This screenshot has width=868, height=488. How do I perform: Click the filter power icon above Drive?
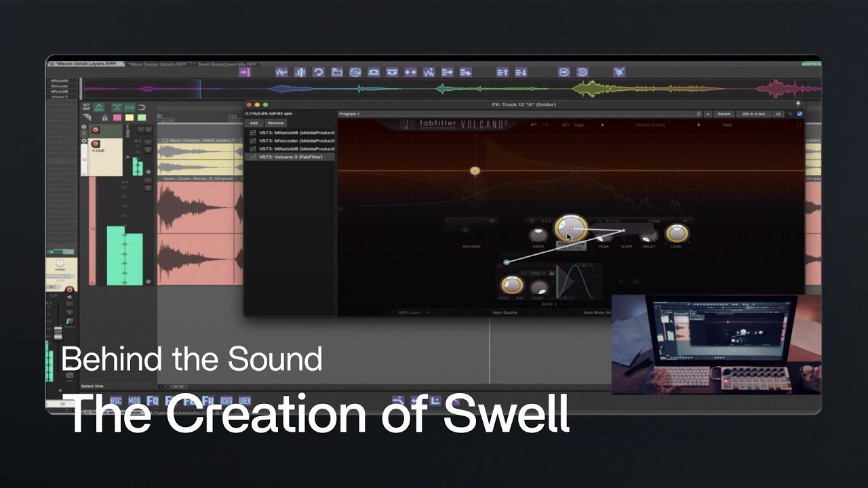(532, 221)
